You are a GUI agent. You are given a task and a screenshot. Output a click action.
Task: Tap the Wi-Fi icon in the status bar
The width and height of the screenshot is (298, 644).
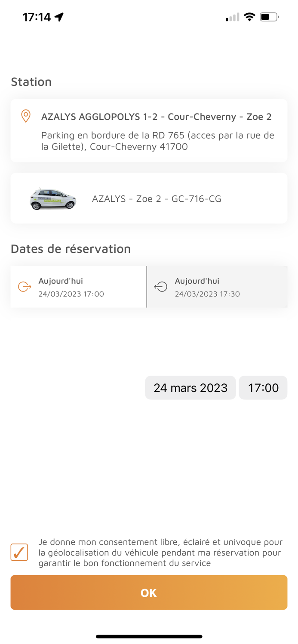point(250,17)
